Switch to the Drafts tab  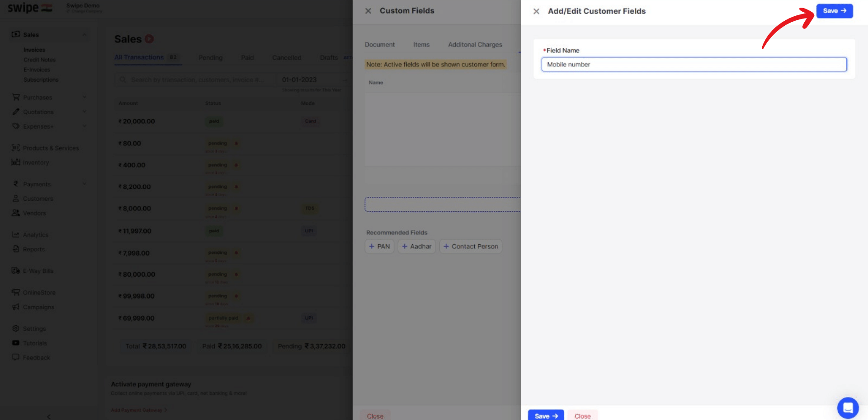tap(329, 58)
